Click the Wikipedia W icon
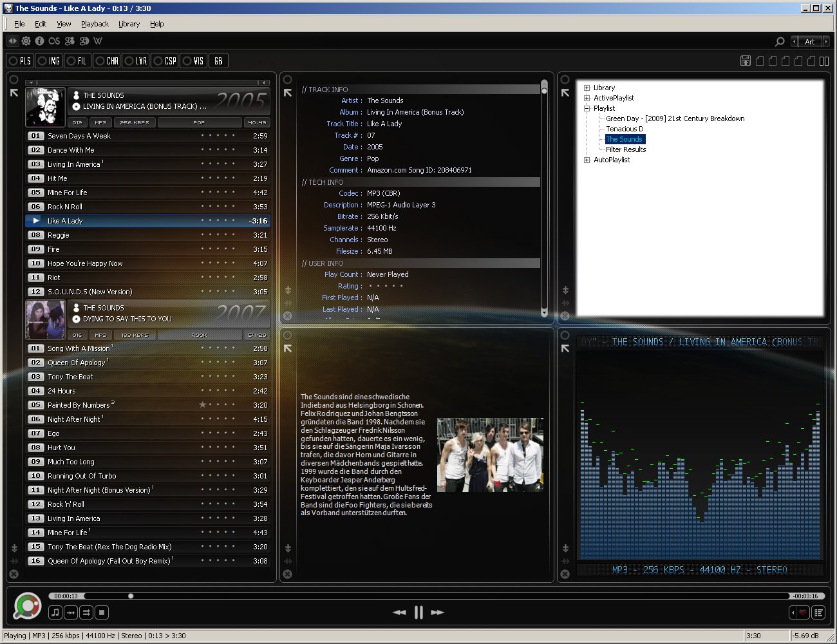 pyautogui.click(x=98, y=41)
